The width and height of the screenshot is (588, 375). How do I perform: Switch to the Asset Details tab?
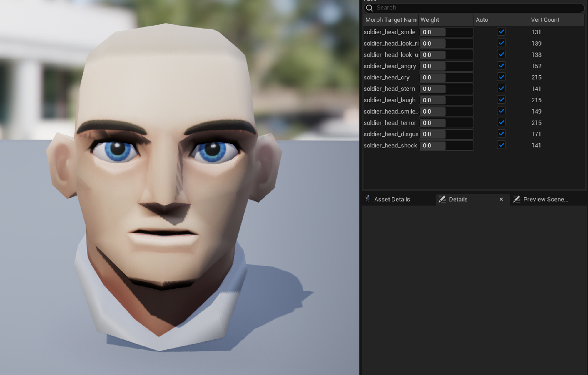pos(392,199)
